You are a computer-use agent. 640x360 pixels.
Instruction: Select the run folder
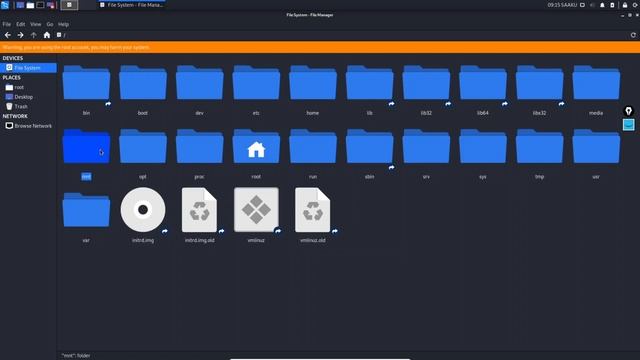(313, 147)
